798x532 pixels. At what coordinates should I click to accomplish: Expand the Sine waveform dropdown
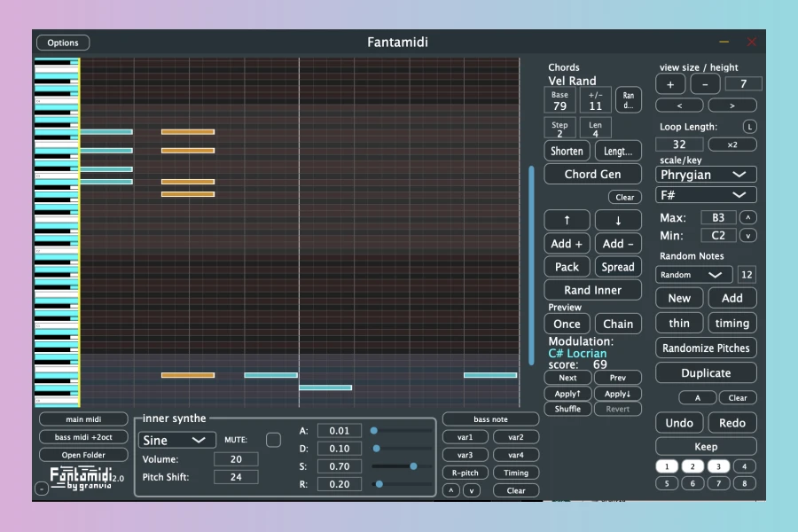click(x=177, y=440)
